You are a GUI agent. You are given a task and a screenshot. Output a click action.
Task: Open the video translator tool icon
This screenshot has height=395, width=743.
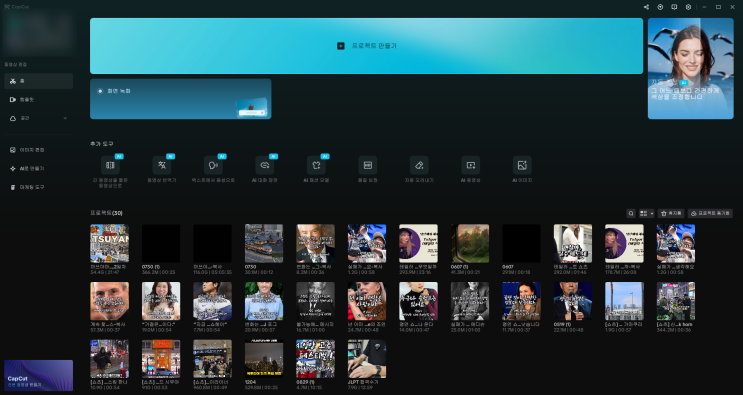coord(162,165)
